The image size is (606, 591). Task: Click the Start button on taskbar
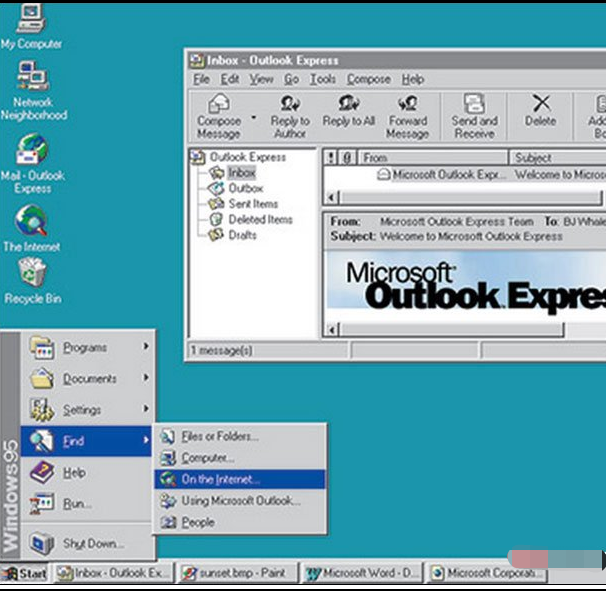click(25, 573)
